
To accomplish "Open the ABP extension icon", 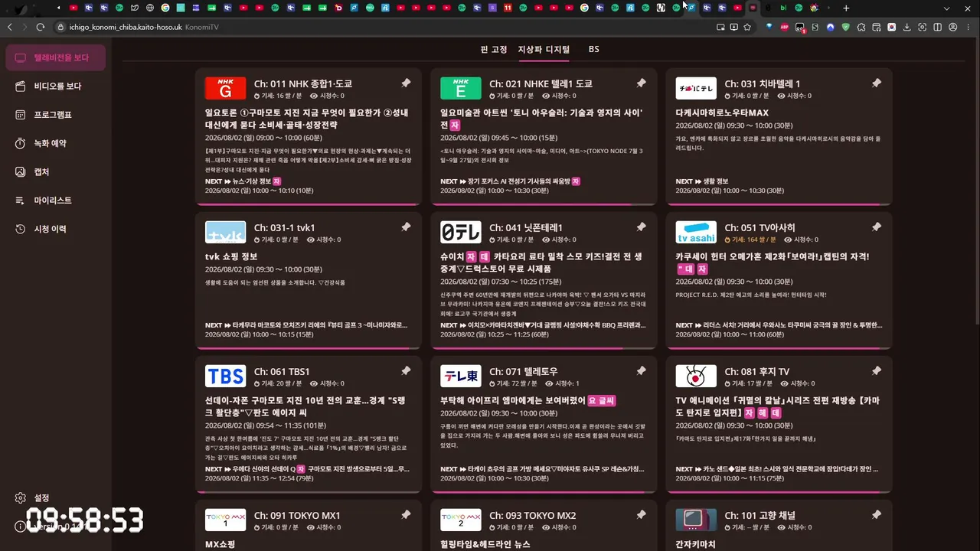I will [785, 27].
